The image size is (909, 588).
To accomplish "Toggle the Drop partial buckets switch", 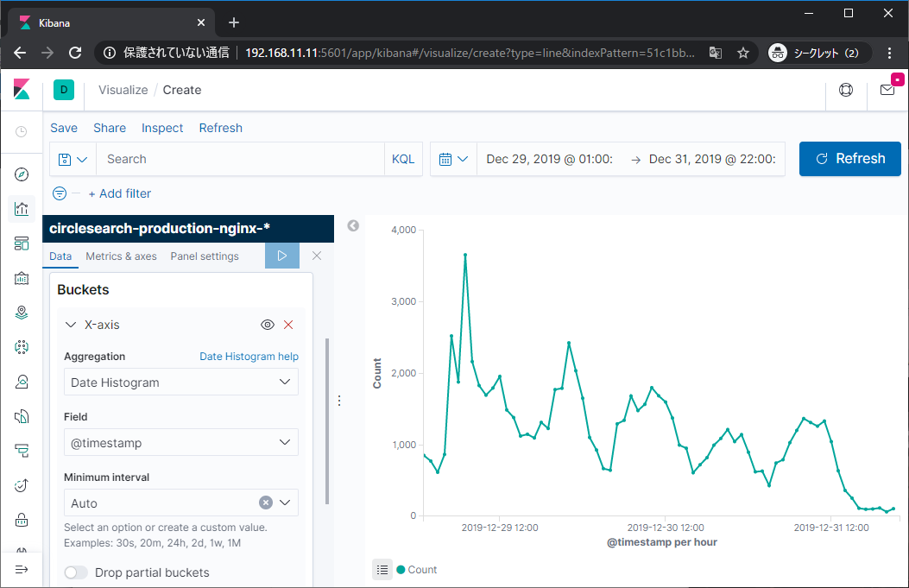I will click(76, 572).
